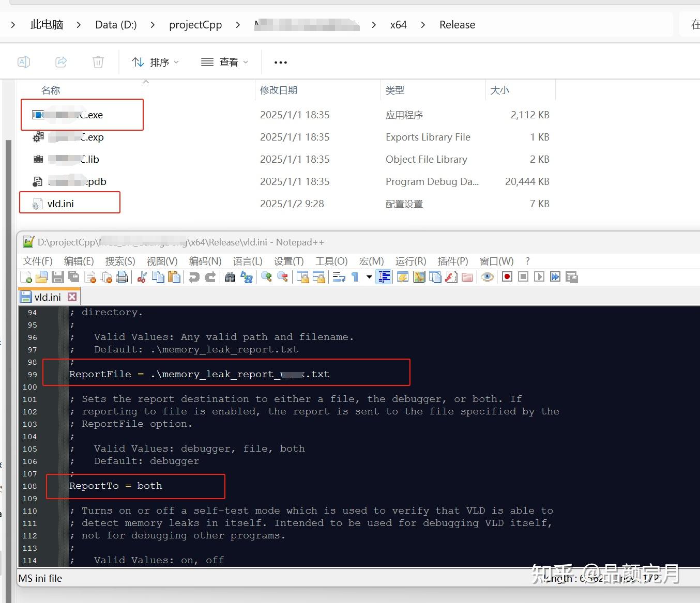Viewport: 700px width, 603px height.
Task: Click the see-more ellipsis in Explorer toolbar
Action: pos(280,61)
